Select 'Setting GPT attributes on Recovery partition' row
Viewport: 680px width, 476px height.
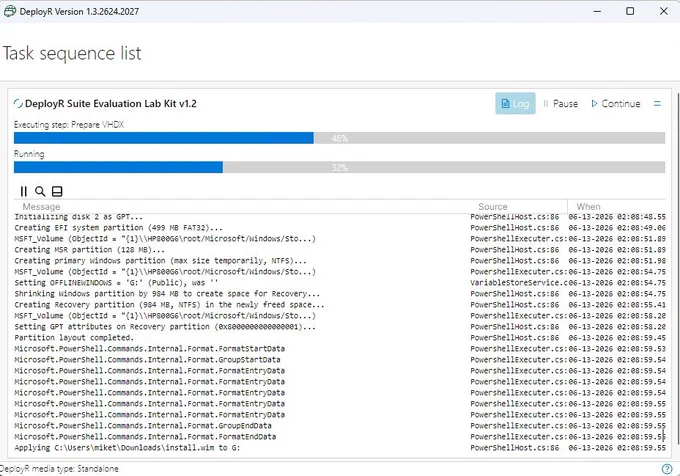pyautogui.click(x=340, y=326)
